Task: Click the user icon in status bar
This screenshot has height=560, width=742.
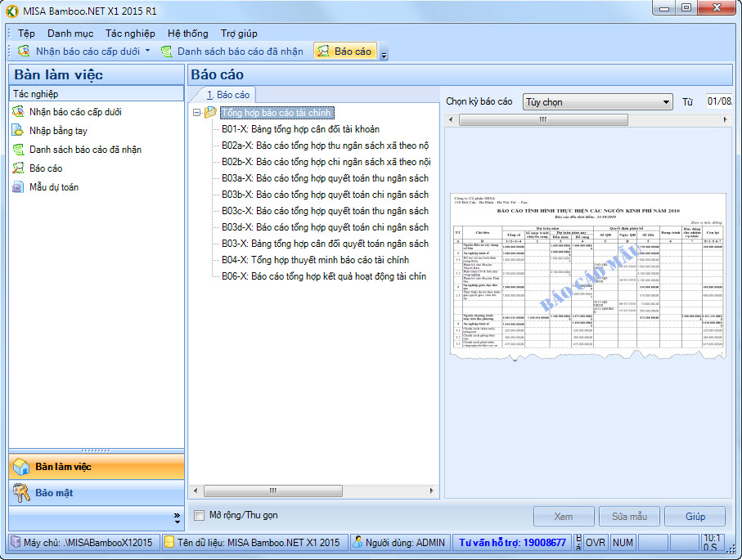Action: tap(358, 542)
